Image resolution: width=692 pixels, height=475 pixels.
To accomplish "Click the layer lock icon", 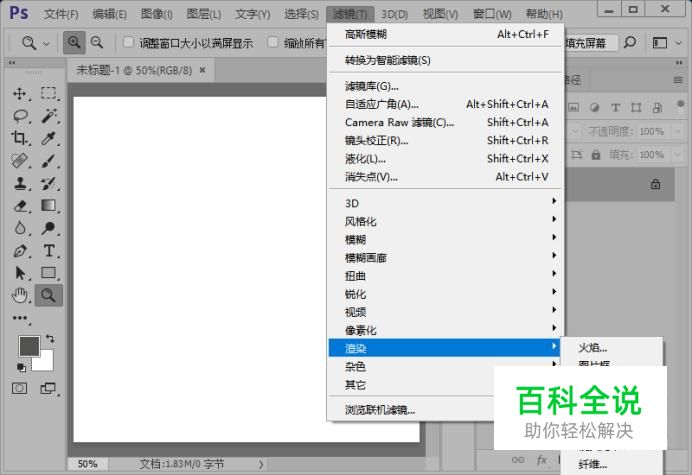I will click(656, 184).
